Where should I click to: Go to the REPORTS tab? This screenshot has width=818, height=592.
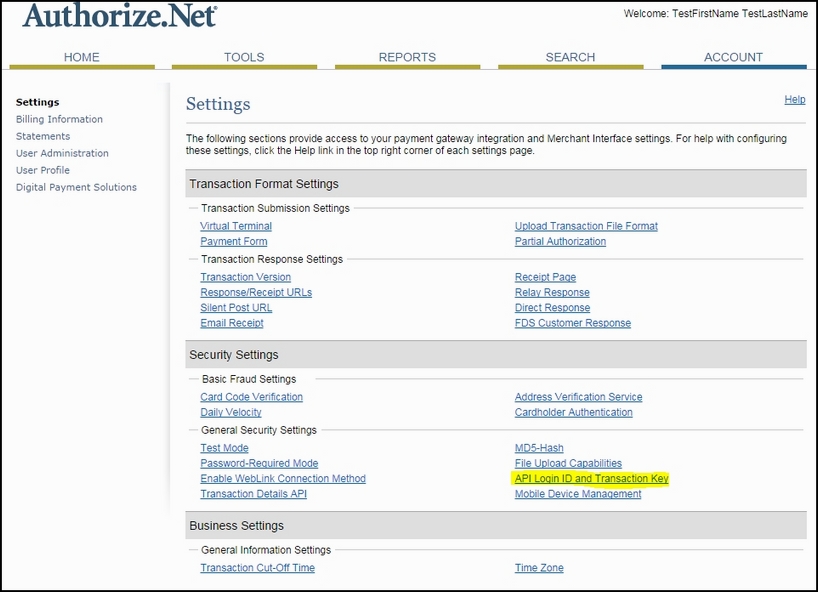(x=407, y=57)
